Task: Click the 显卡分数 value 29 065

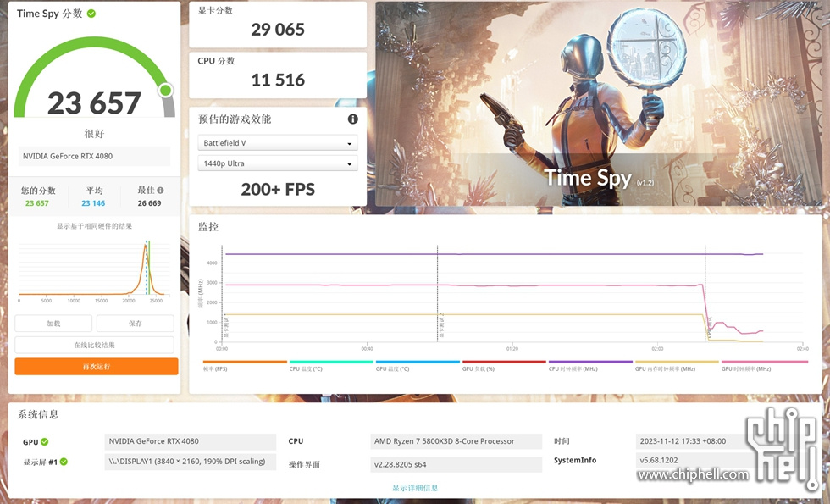Action: coord(278,29)
